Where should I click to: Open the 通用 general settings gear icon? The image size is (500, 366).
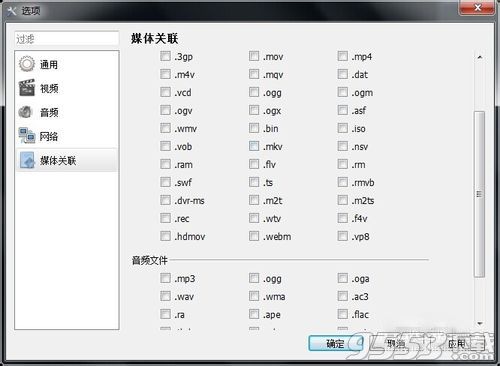point(27,64)
